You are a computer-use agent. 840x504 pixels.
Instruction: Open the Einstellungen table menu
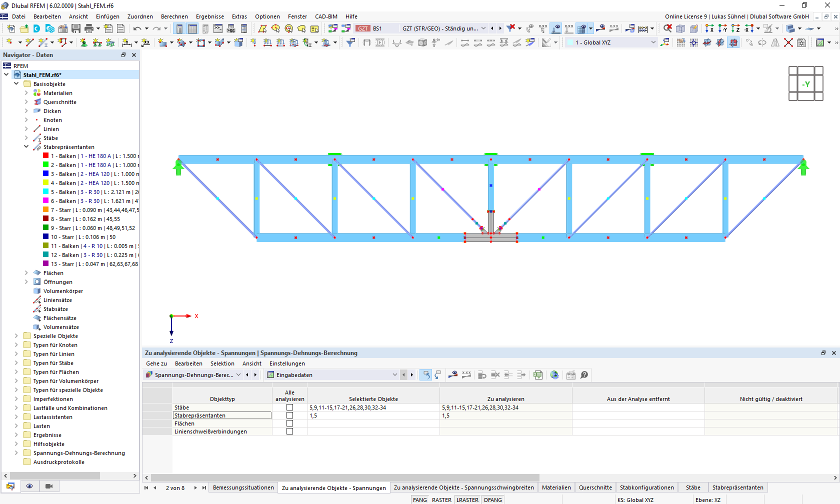(287, 363)
